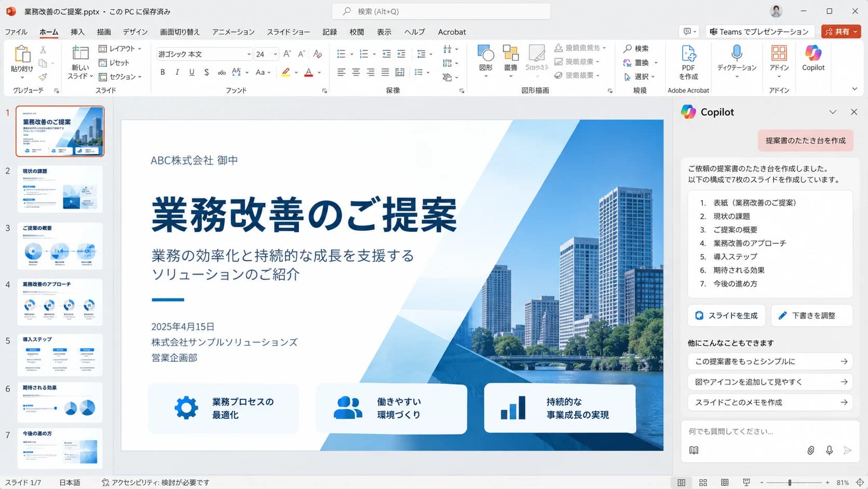
Task: Click the Copilot send arrow icon
Action: point(847,451)
